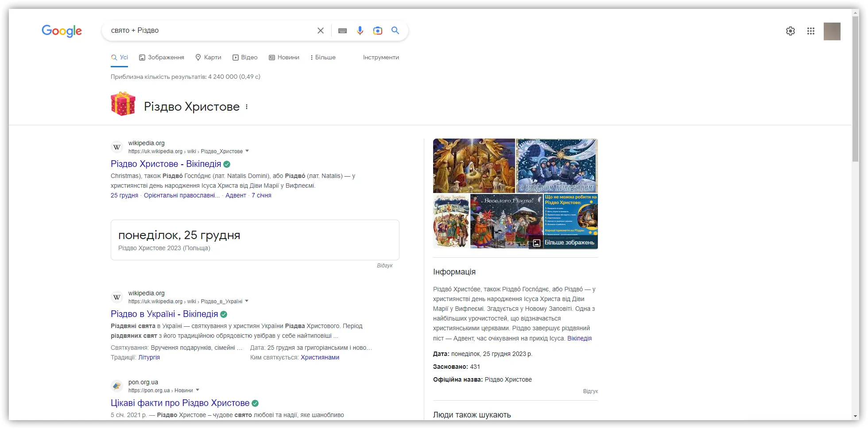868x429 pixels.
Task: Expand options arrow for pon.org.ua Новини URL
Action: point(198,390)
